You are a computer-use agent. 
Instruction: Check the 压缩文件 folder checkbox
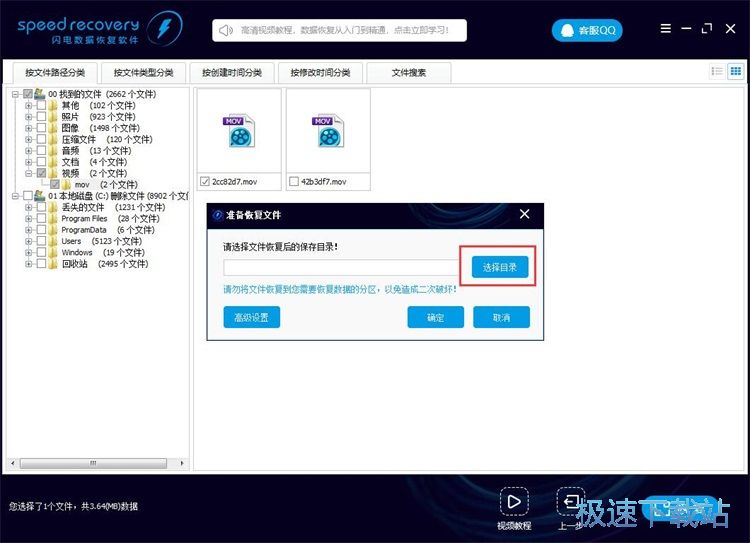point(42,139)
